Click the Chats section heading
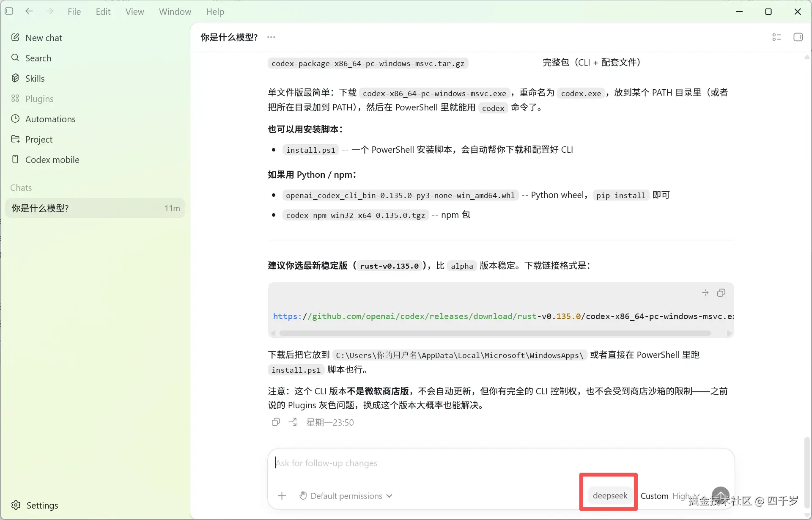Image resolution: width=812 pixels, height=520 pixels. click(x=21, y=187)
